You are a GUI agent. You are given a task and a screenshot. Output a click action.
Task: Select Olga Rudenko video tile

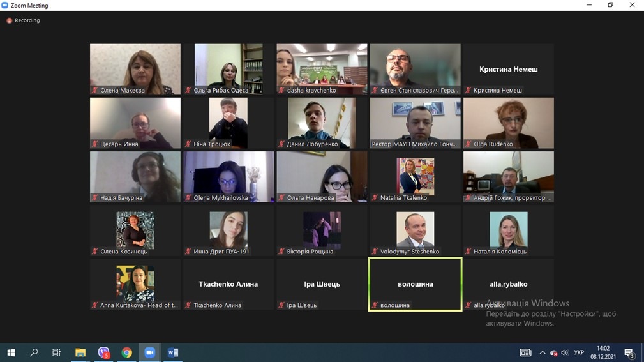[x=509, y=123]
